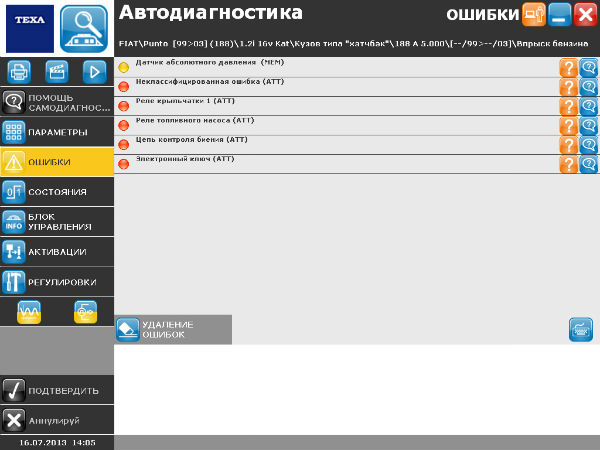The width and height of the screenshot is (600, 450).
Task: Select the Неклассифицированная ошибка (ATT) row
Action: tap(330, 87)
